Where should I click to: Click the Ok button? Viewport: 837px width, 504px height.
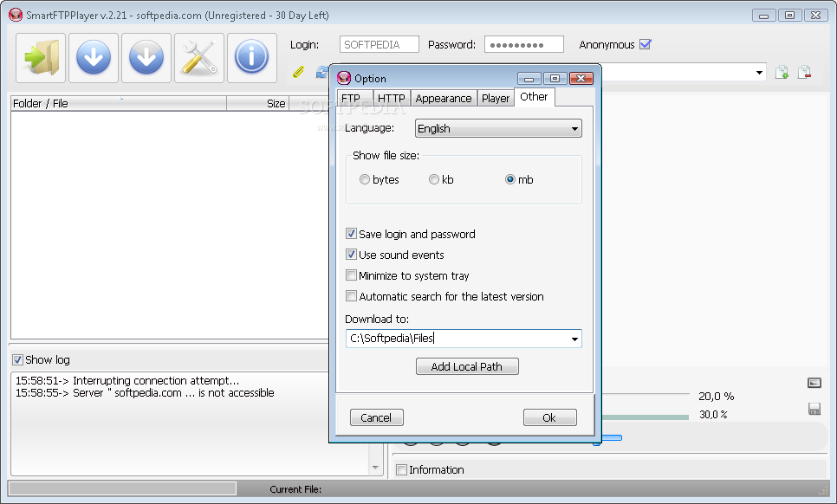pos(550,417)
